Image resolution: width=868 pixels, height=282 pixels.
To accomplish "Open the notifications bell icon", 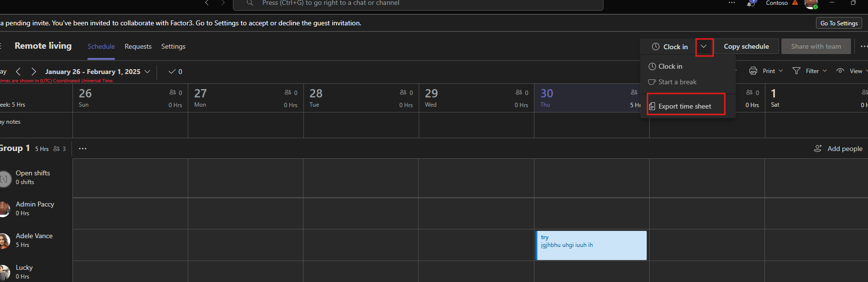I will [751, 3].
